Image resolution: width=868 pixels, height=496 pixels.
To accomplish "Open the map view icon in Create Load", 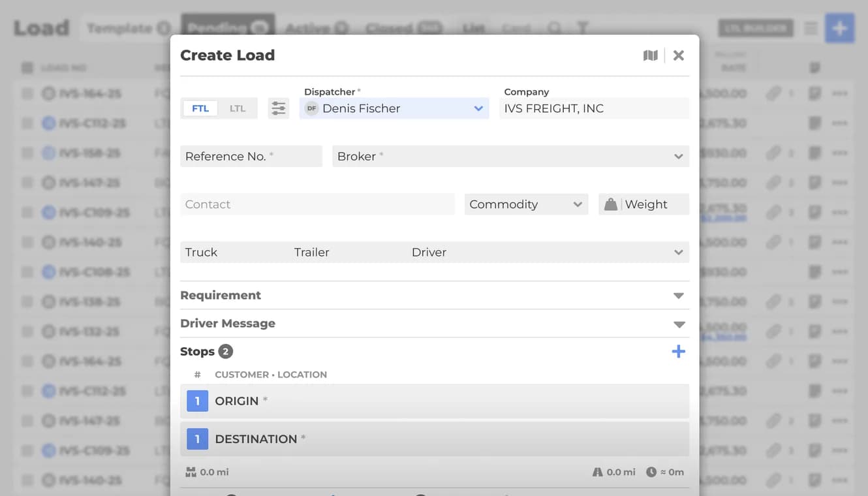I will 650,55.
